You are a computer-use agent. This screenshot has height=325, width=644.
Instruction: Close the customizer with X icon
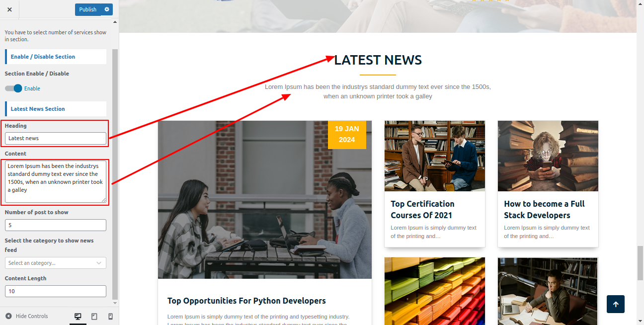tap(9, 9)
